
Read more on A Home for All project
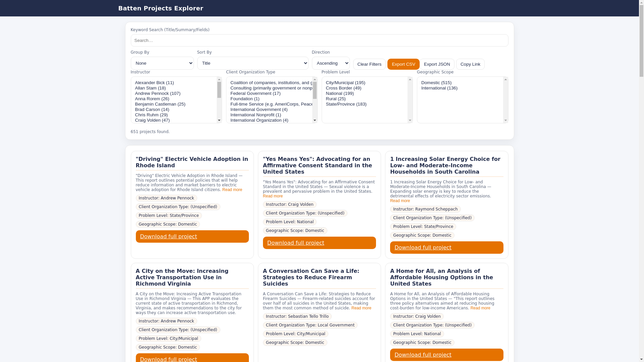480,308
